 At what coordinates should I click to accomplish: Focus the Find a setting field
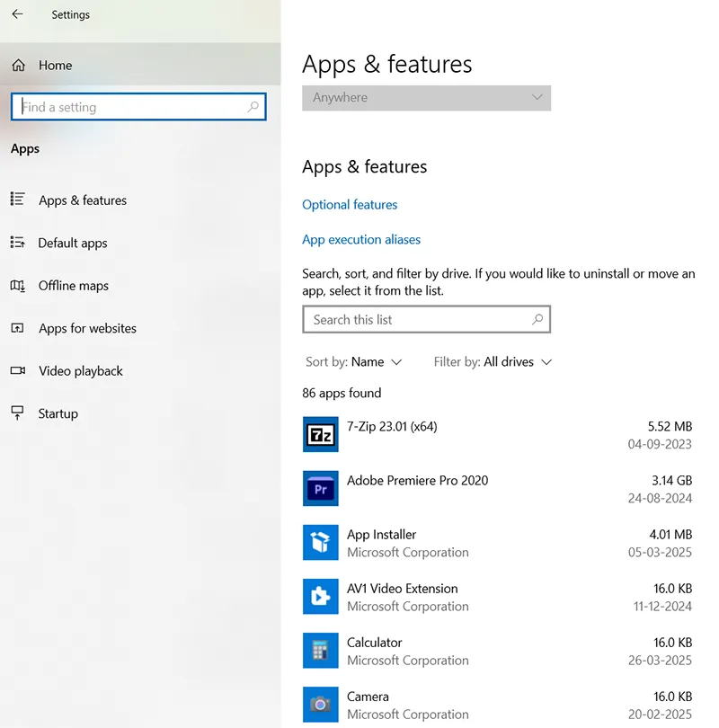138,107
